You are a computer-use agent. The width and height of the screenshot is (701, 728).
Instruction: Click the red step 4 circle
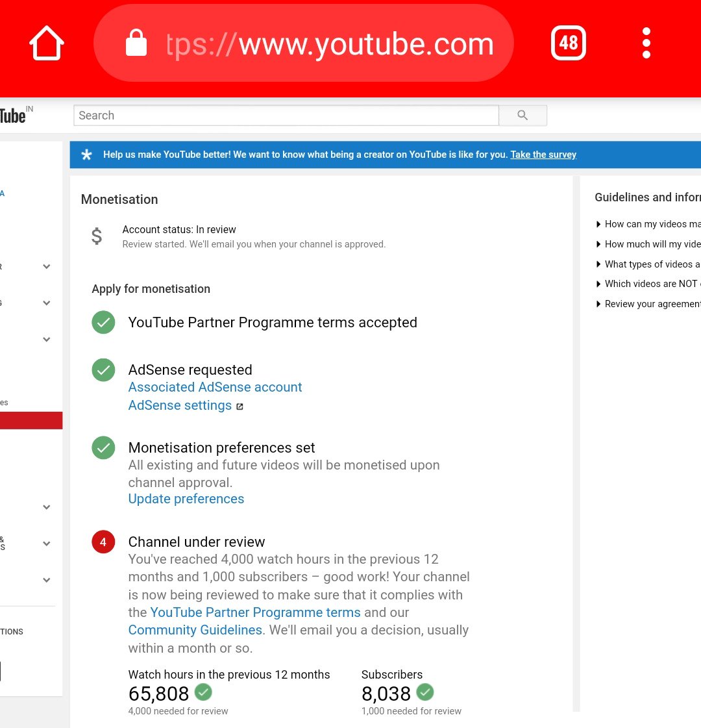click(x=103, y=542)
